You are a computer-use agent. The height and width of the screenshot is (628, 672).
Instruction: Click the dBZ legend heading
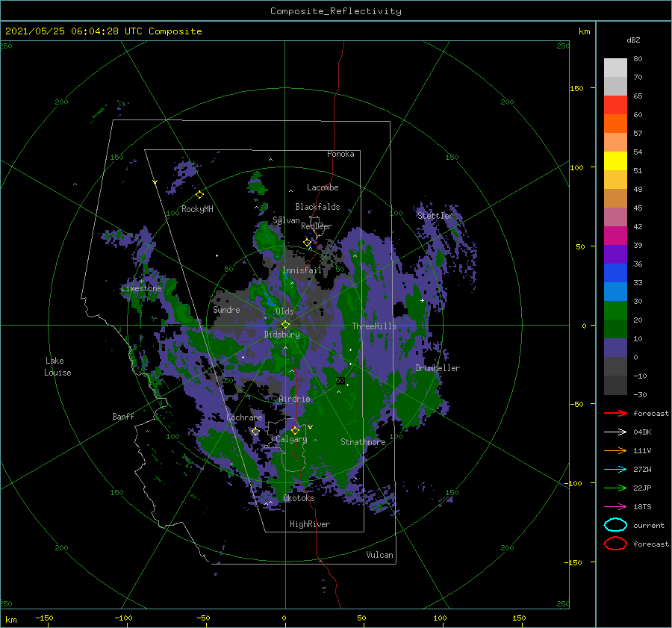633,40
